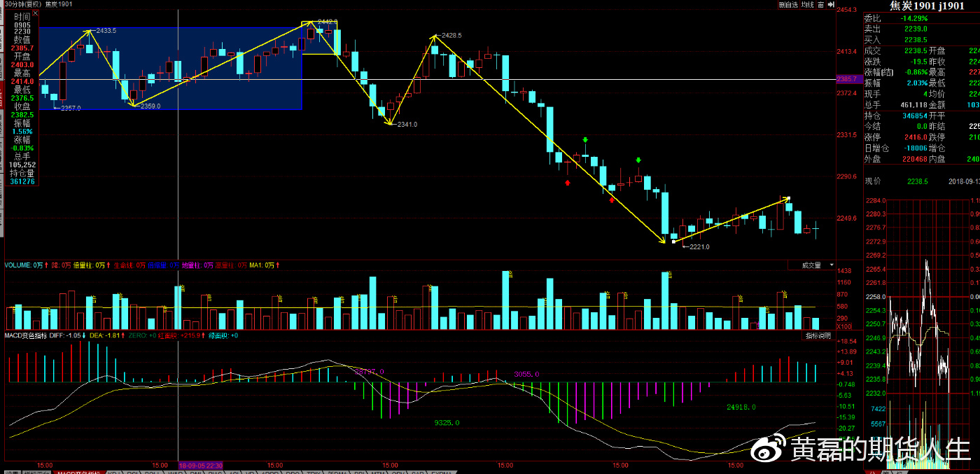Click the 删自选 button above the chart
Image resolution: width=980 pixels, height=474 pixels.
click(788, 5)
